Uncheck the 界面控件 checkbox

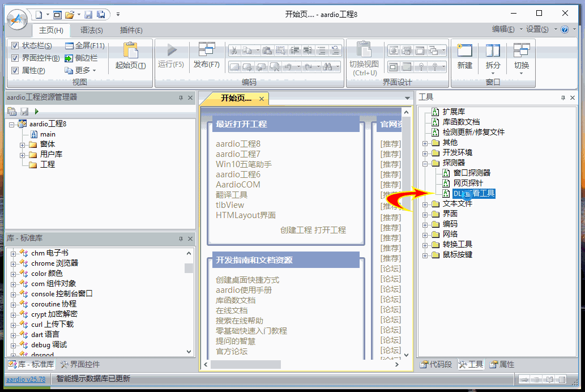tap(15, 58)
